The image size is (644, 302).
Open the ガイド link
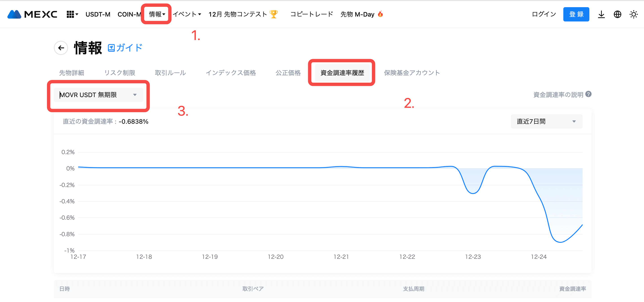(125, 48)
